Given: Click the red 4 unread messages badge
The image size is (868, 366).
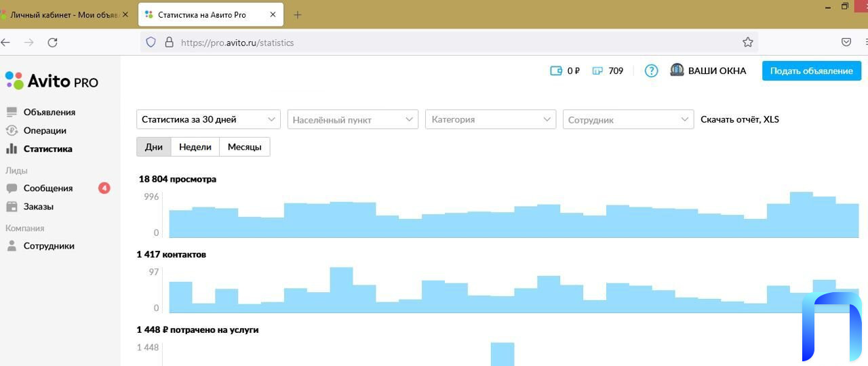Looking at the screenshot, I should [x=104, y=188].
